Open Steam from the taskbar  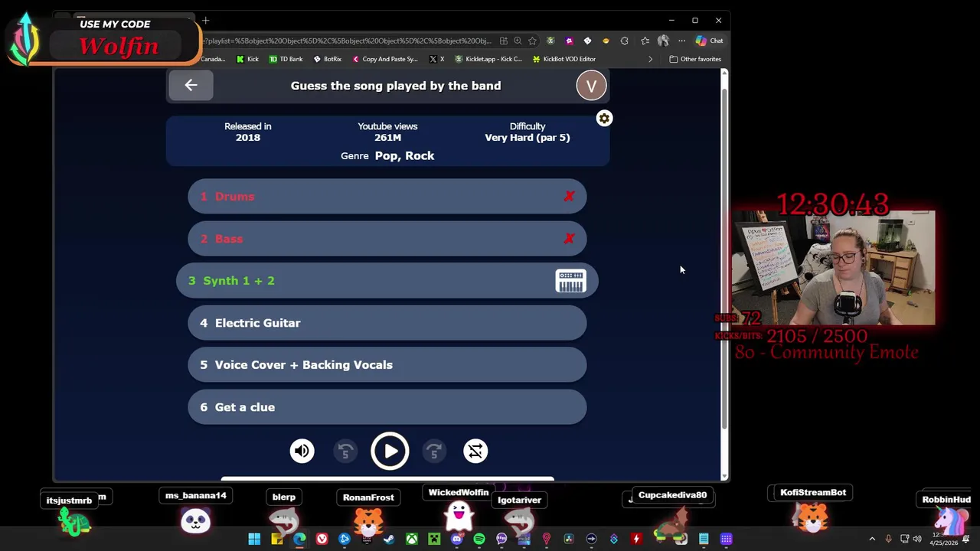389,540
